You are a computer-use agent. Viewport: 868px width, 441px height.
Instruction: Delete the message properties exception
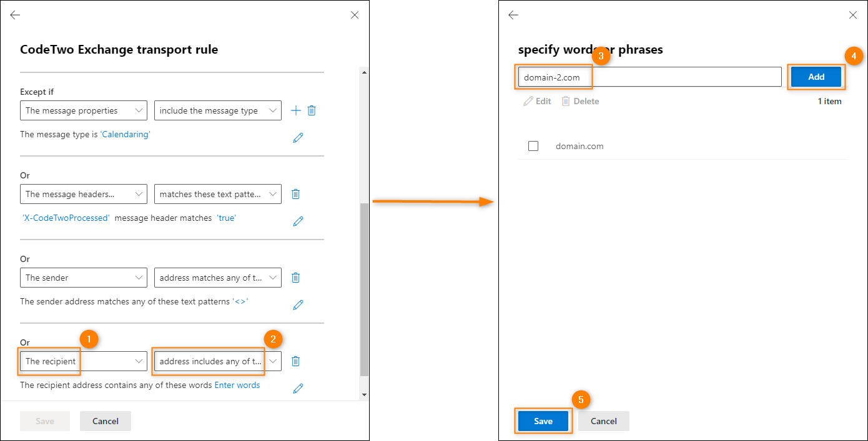[x=312, y=110]
